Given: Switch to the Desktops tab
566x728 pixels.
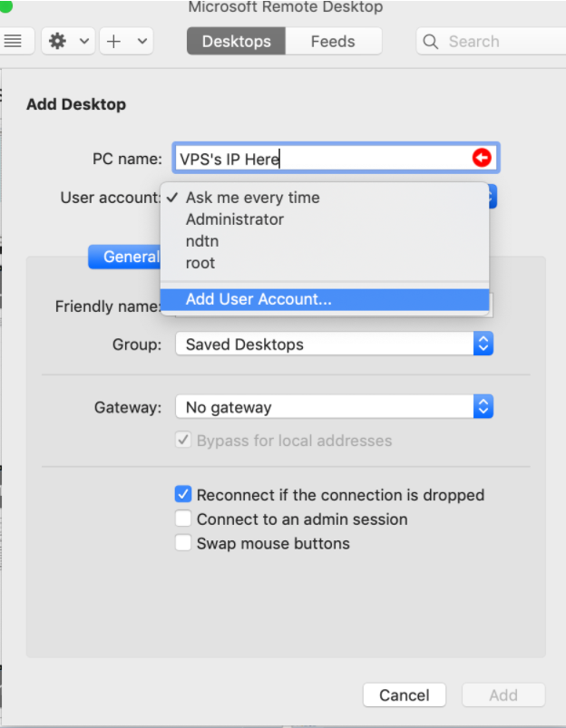Looking at the screenshot, I should [236, 42].
